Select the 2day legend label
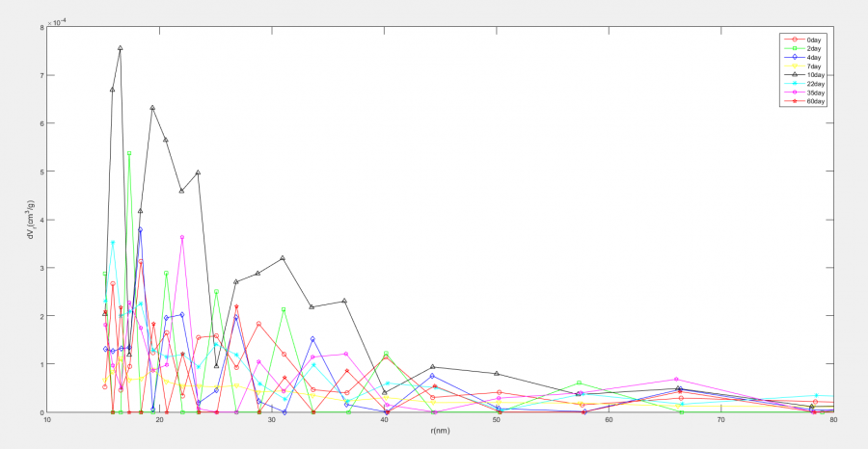This screenshot has width=868, height=449. 813,49
